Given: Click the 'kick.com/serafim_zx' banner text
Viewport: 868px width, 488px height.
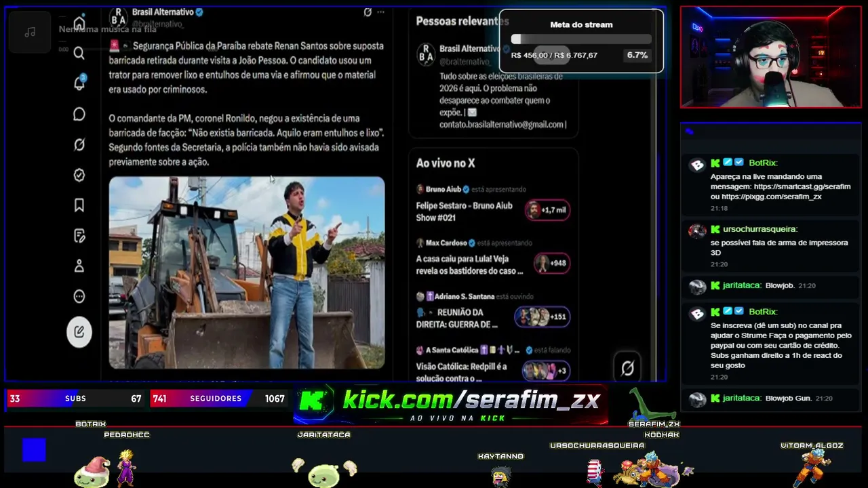Looking at the screenshot, I should (x=471, y=400).
